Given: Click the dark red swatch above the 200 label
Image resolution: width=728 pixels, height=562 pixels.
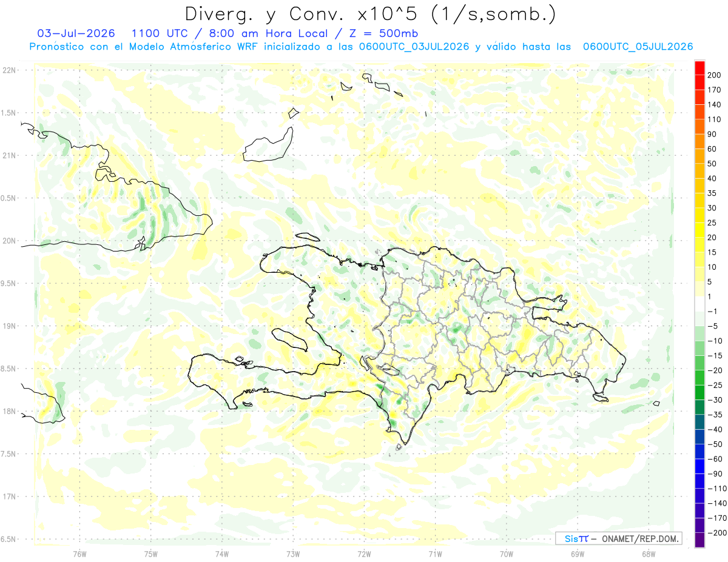Looking at the screenshot, I should click(x=699, y=67).
